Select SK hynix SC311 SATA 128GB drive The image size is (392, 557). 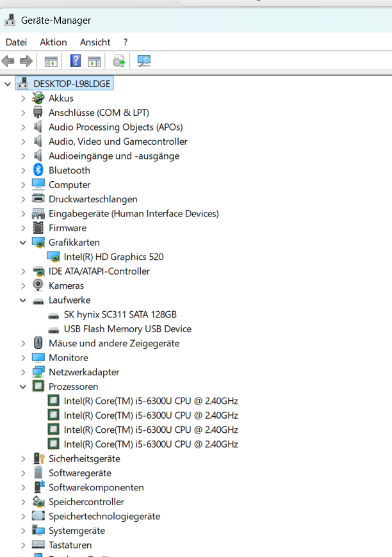(x=120, y=314)
